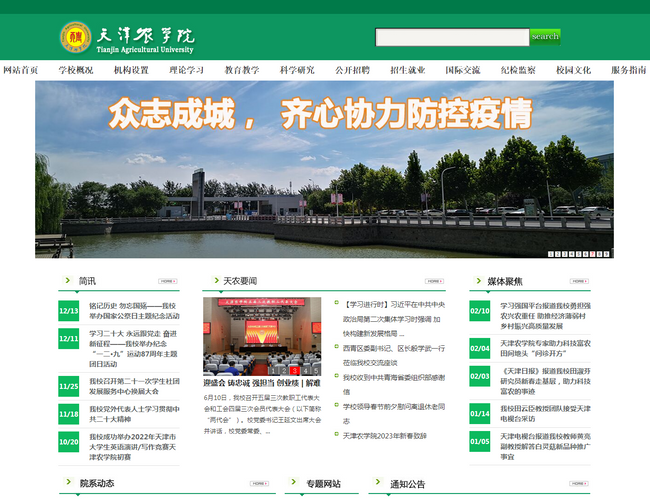Click the arrow icon beside 院系动态

pos(68,481)
